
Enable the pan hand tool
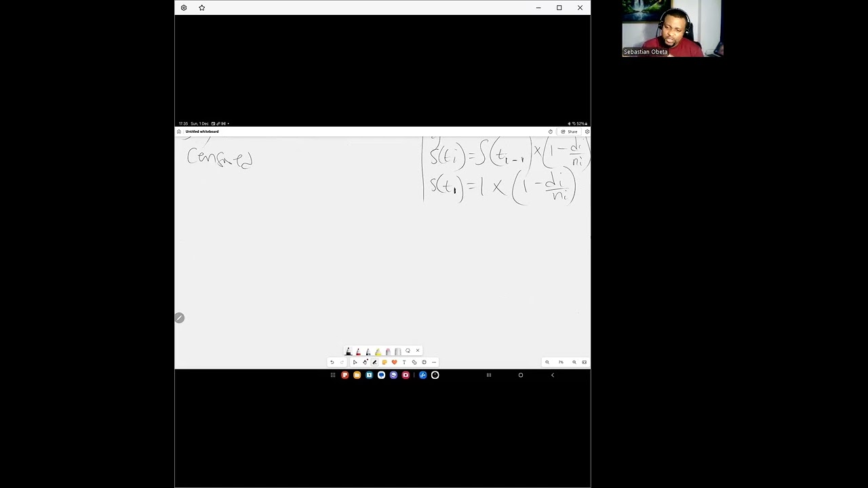(x=365, y=362)
